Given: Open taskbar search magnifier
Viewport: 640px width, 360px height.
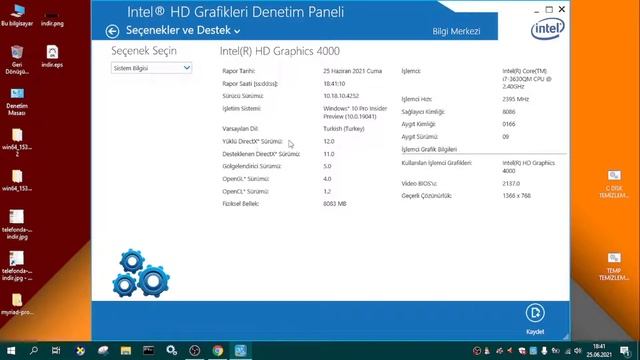Looking at the screenshot, I should click(34, 350).
